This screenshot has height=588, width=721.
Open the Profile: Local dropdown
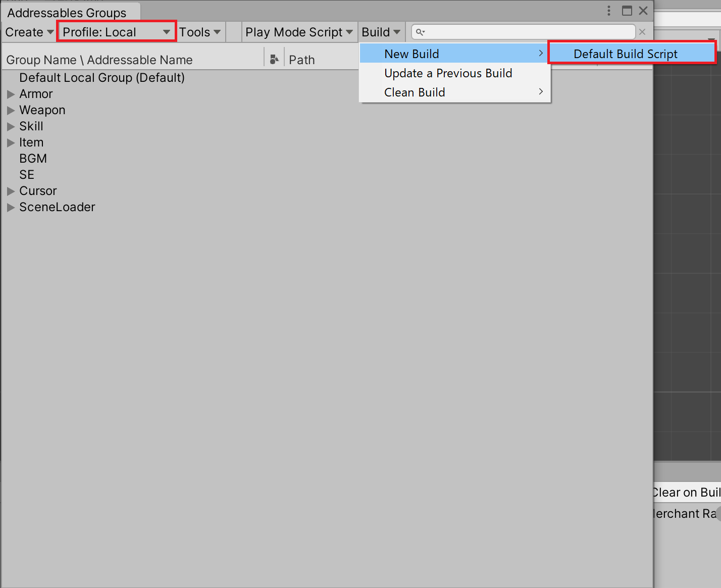(117, 32)
